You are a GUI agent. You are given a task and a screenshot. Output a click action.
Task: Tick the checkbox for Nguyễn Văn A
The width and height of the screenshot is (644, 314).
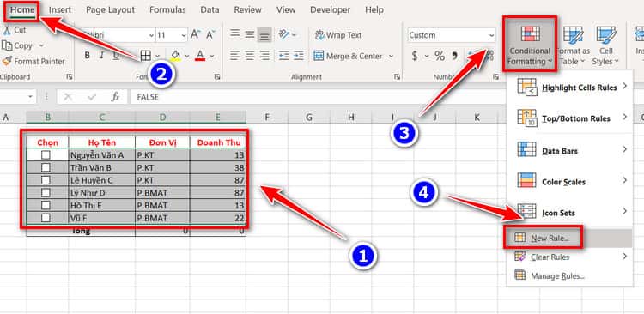(46, 154)
